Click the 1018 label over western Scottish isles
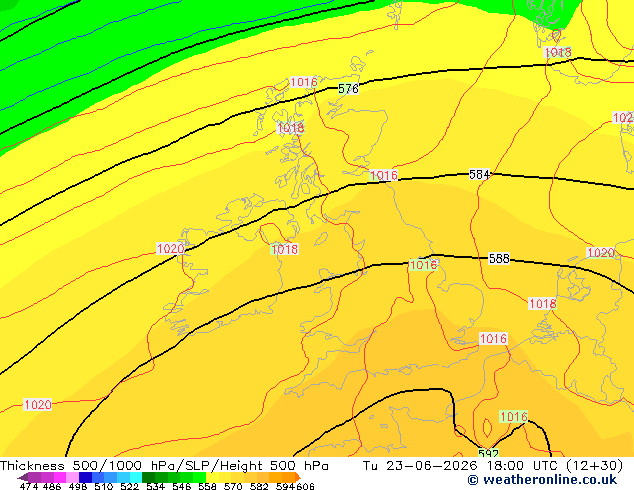The image size is (634, 490). point(291,128)
